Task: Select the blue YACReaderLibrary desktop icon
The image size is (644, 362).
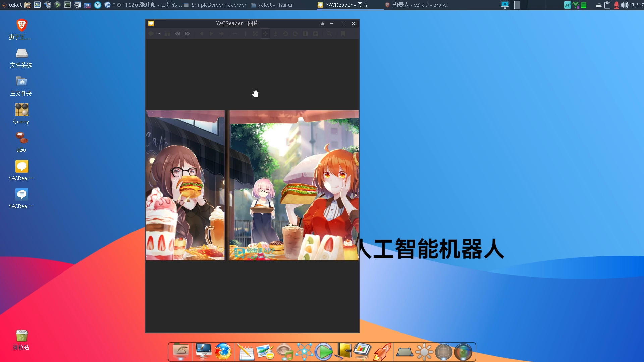Action: (21, 199)
